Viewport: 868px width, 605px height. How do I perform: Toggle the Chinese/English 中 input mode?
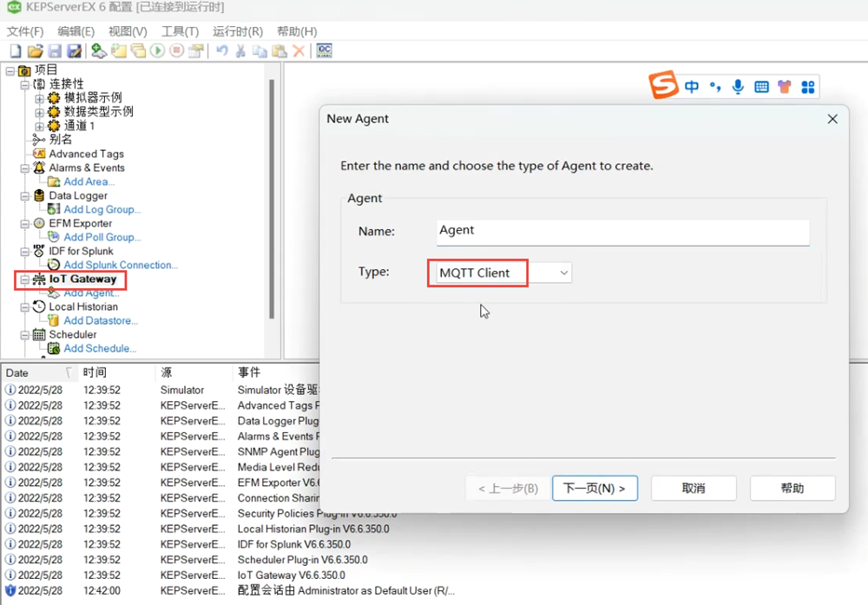point(692,87)
